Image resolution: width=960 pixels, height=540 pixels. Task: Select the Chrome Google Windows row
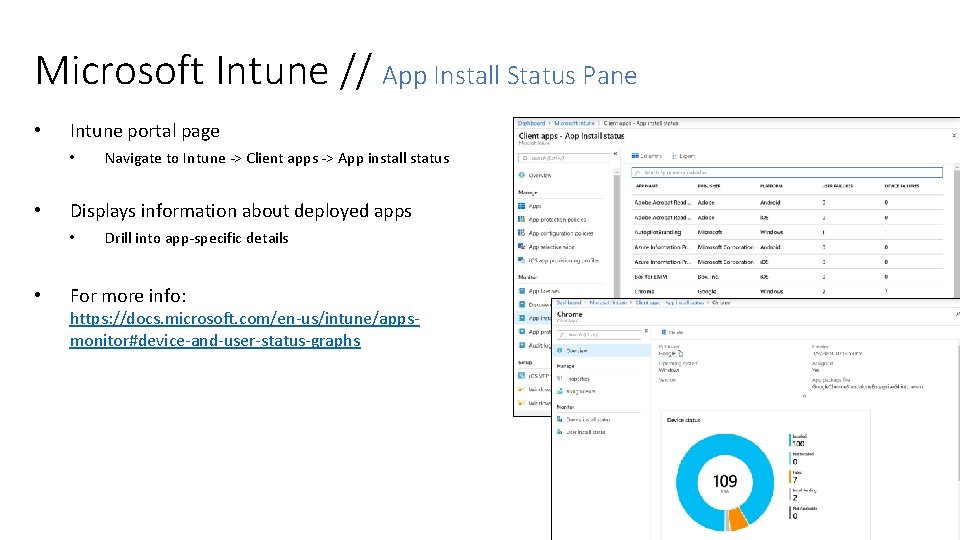pos(787,291)
